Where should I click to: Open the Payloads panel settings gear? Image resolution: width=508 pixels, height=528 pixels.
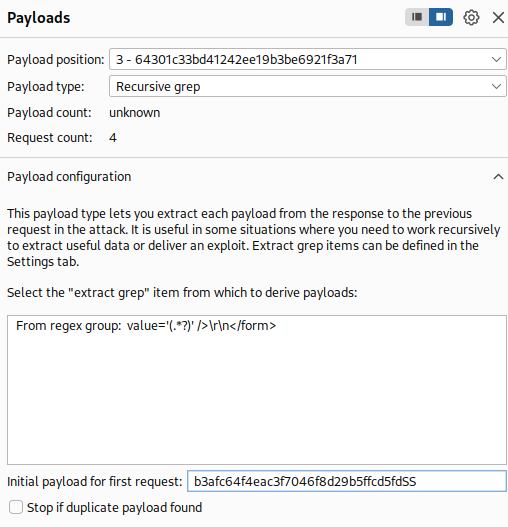(471, 18)
